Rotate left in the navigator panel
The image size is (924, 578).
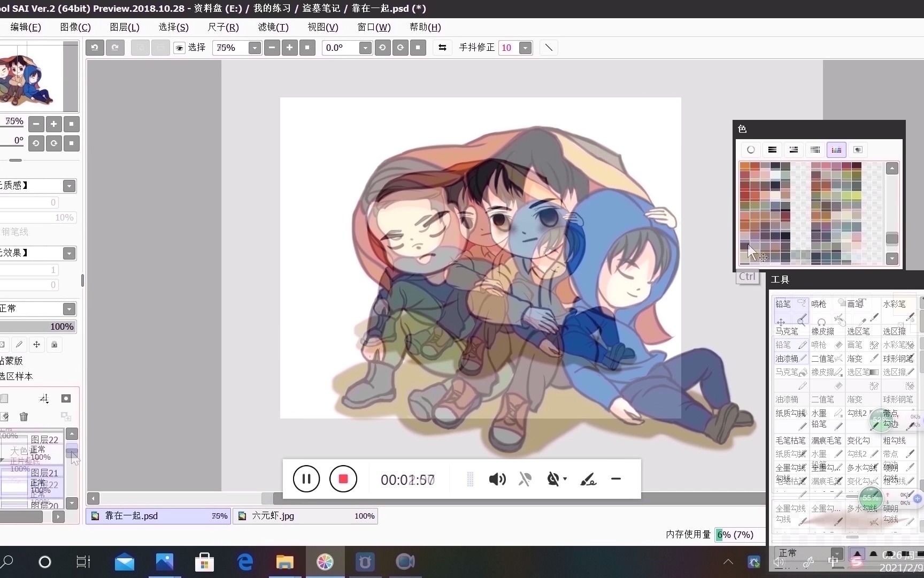tap(36, 143)
